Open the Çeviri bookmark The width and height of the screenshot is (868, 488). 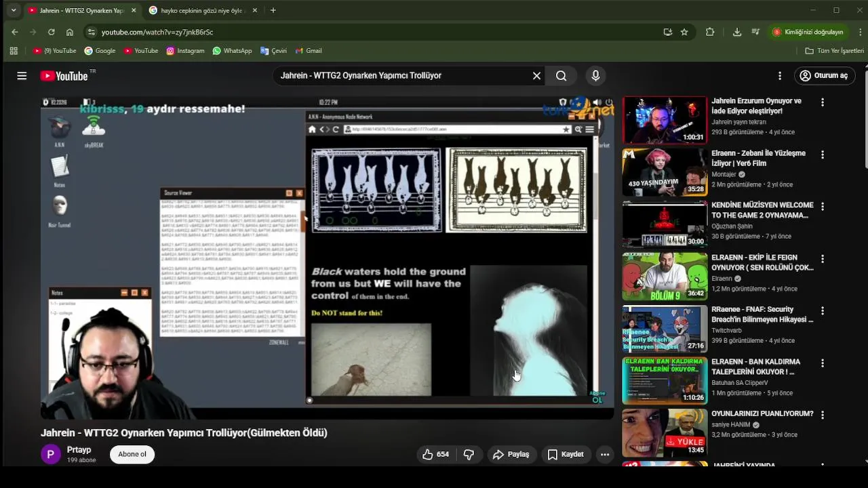click(273, 51)
